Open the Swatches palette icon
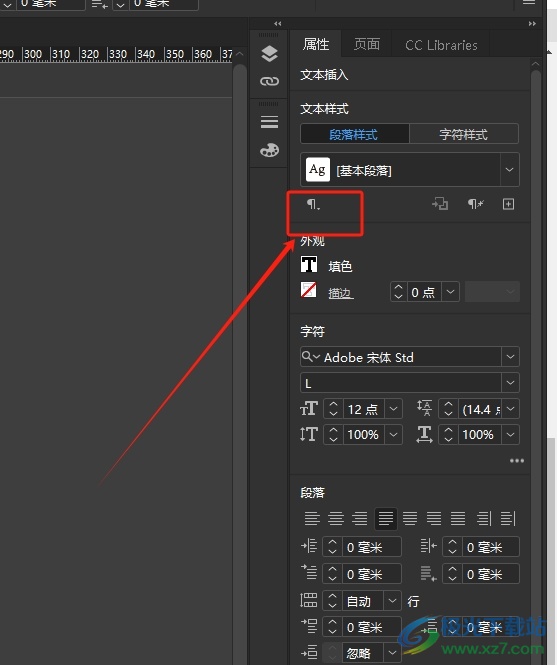 [269, 150]
